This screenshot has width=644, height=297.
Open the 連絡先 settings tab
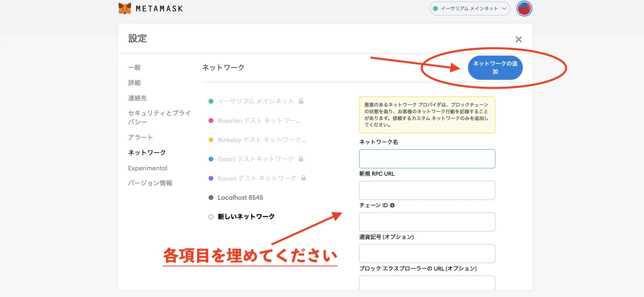(x=138, y=98)
